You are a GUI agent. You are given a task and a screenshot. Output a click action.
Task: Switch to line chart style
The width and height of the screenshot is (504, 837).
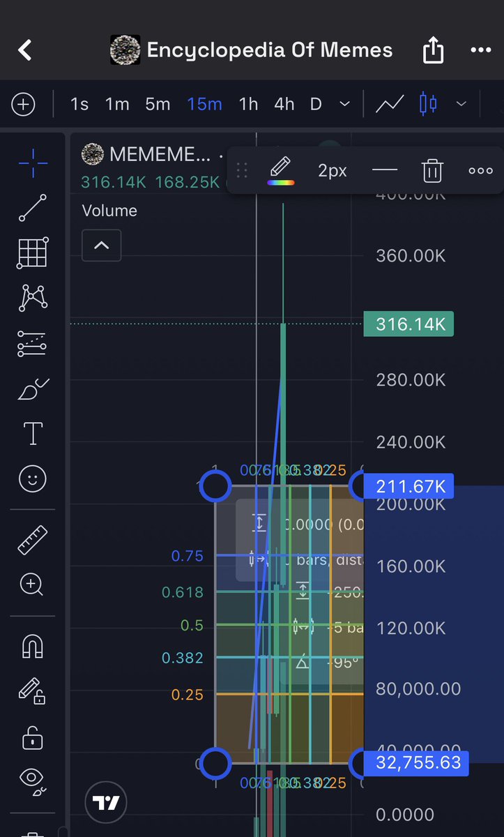tap(390, 105)
